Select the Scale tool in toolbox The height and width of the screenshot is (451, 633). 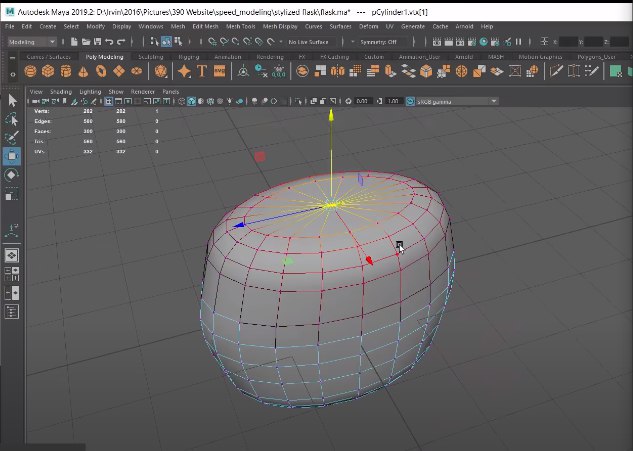[13, 193]
